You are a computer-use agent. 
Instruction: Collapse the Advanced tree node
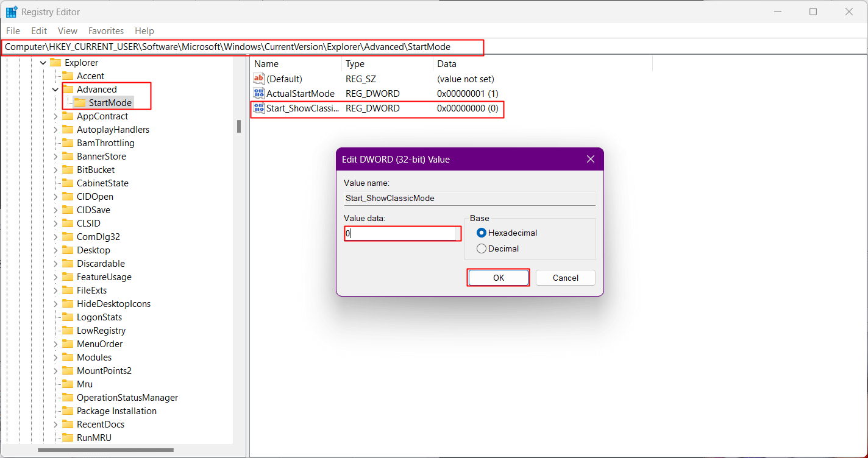point(55,90)
